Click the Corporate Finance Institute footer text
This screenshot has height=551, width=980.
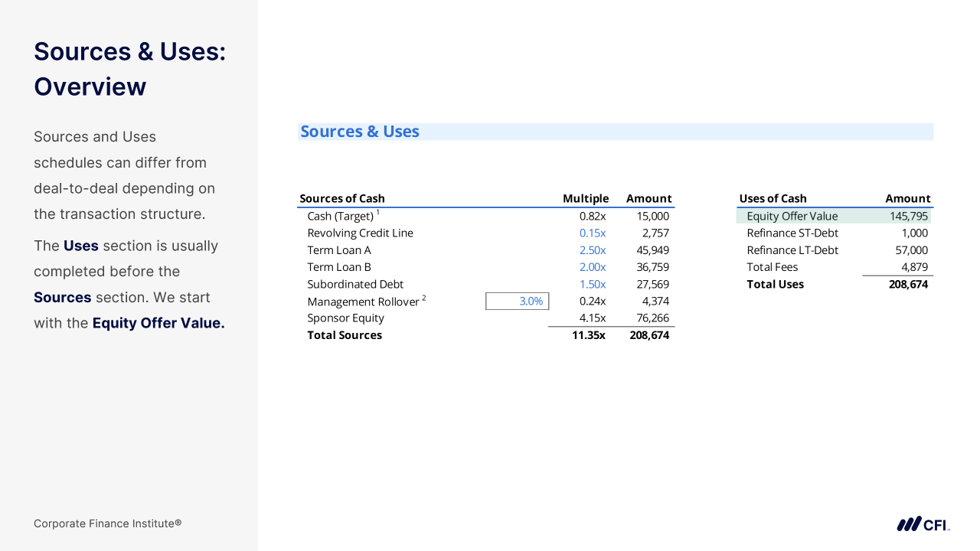point(107,524)
